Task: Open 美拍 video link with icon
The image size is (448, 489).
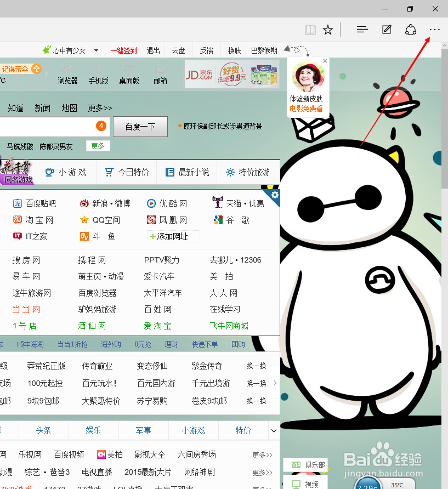Action: point(110,454)
